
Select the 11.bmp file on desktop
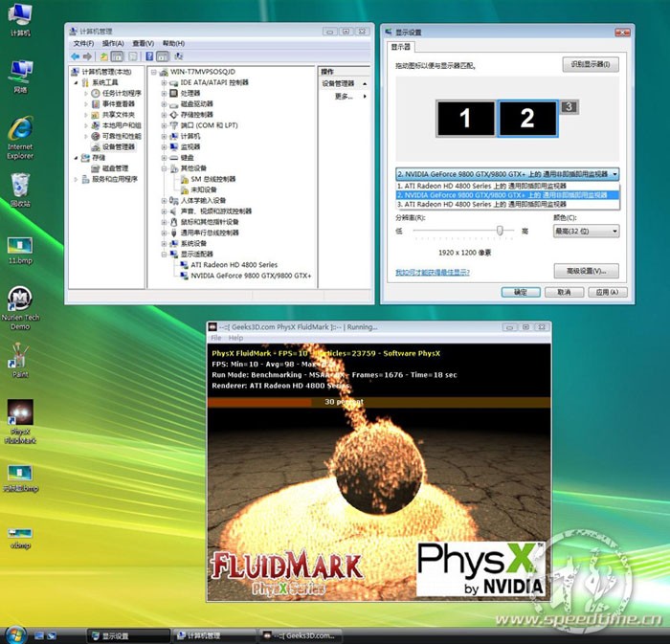[20, 251]
